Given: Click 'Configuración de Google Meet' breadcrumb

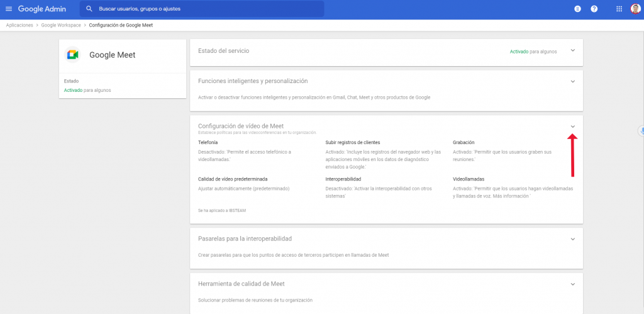Looking at the screenshot, I should coord(121,25).
